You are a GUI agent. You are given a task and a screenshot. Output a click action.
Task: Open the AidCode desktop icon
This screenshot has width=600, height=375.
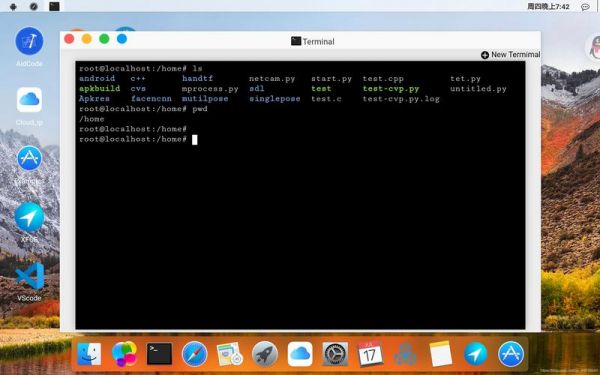(x=29, y=41)
